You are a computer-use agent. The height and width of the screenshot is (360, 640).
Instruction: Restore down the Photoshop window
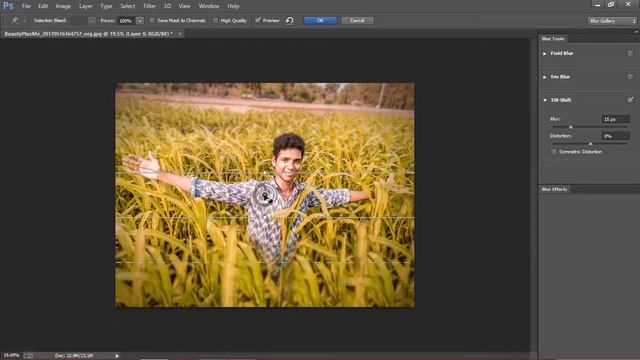pos(611,4)
